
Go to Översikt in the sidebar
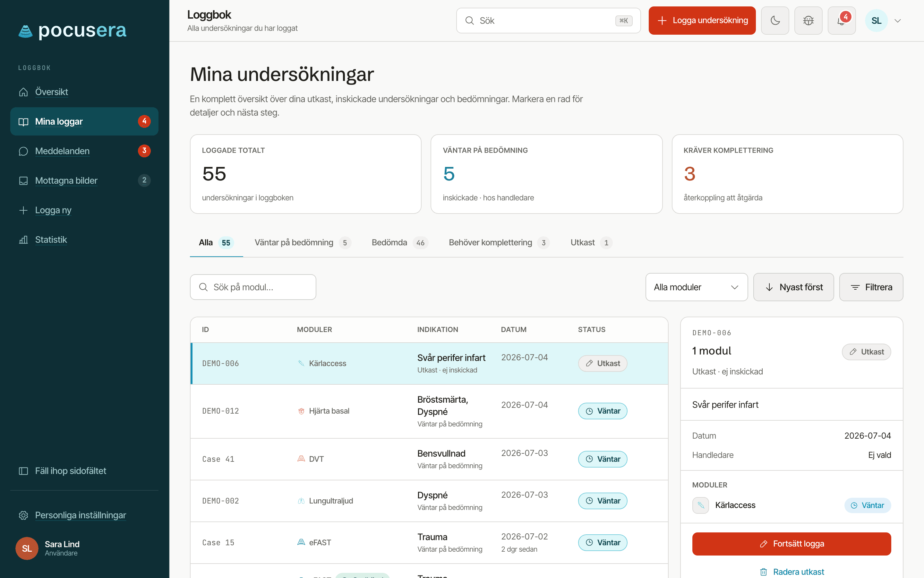(84, 92)
